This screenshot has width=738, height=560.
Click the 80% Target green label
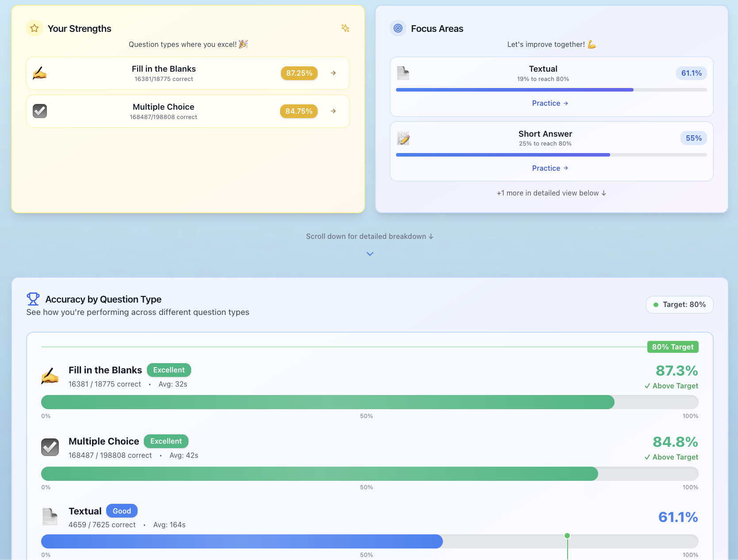[x=673, y=347]
